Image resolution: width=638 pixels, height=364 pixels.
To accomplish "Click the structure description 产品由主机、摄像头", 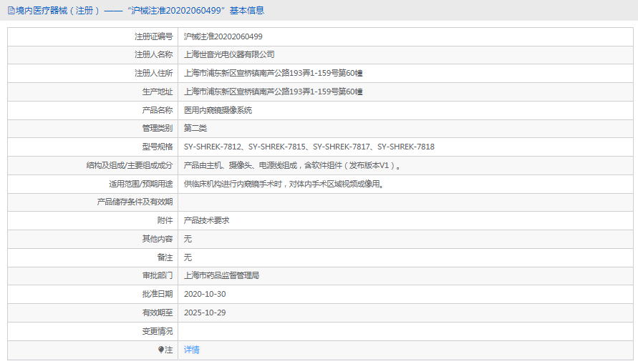I will pos(292,165).
